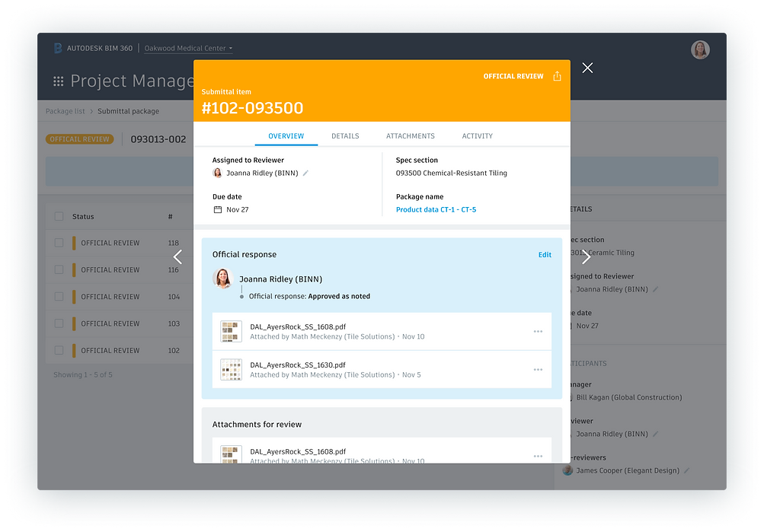Check the box for item 102
Screen dimensions: 764x532
(59, 350)
